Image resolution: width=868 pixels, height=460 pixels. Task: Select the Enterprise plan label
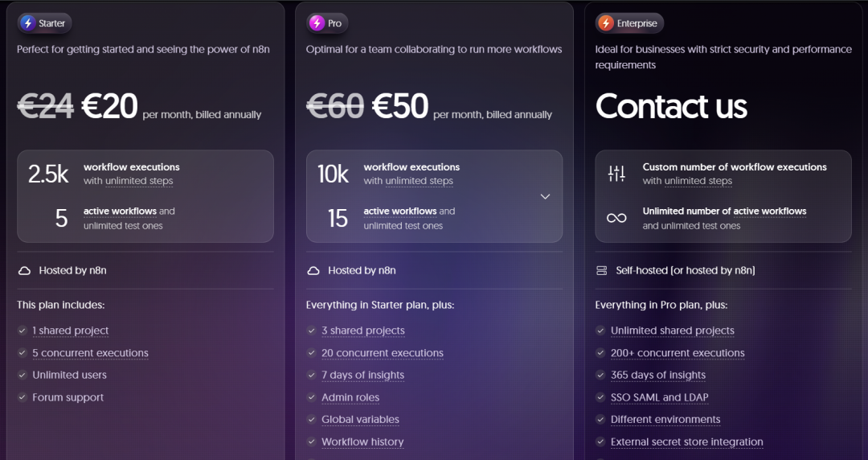(x=637, y=23)
